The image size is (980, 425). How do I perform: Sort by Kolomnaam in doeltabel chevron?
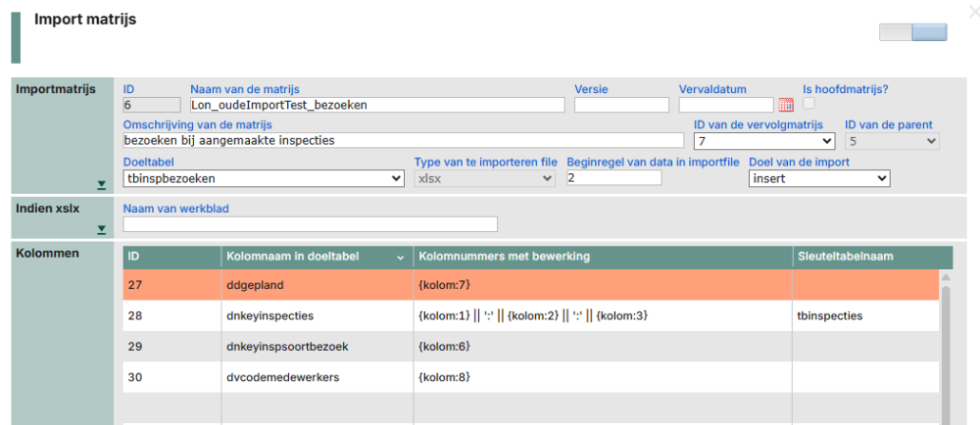400,258
